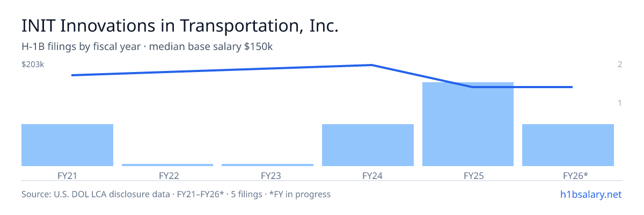Click the FY26* axis label
644x215 pixels.
click(x=568, y=175)
